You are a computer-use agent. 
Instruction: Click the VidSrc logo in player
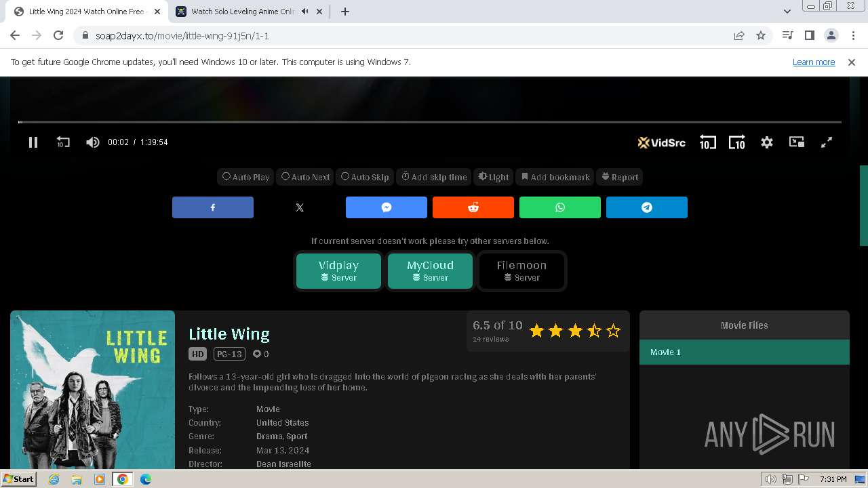click(x=661, y=142)
